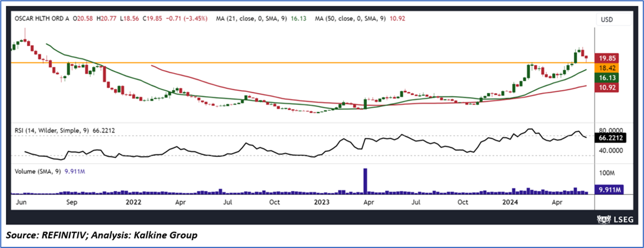Click the tall volume spike bar near Apr 2023
Viewport: 644px width, 248px height.
click(365, 180)
